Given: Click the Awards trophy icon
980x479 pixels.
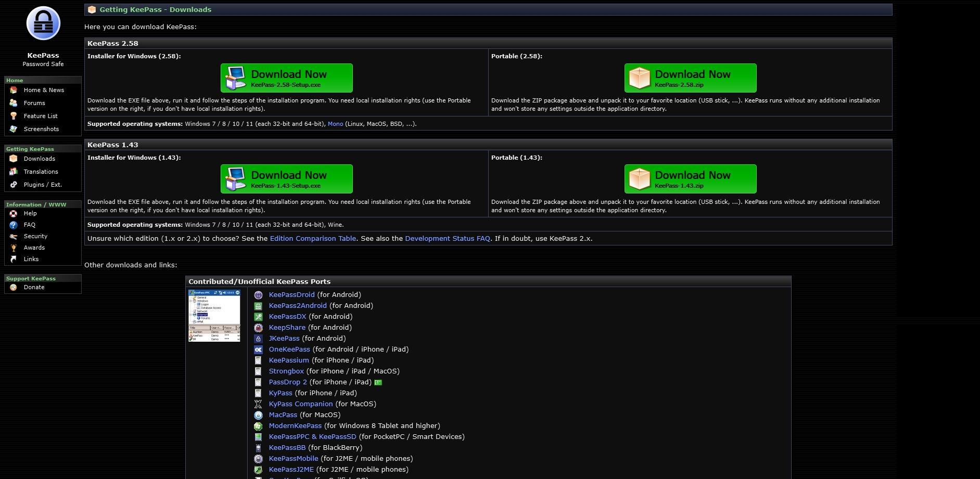Looking at the screenshot, I should [14, 248].
